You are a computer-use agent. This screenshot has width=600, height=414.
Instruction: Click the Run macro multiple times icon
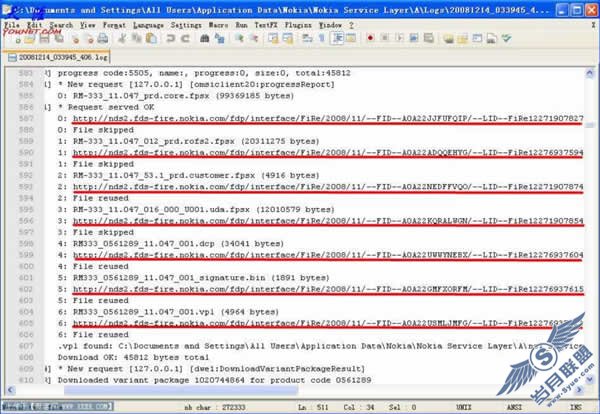[x=414, y=39]
